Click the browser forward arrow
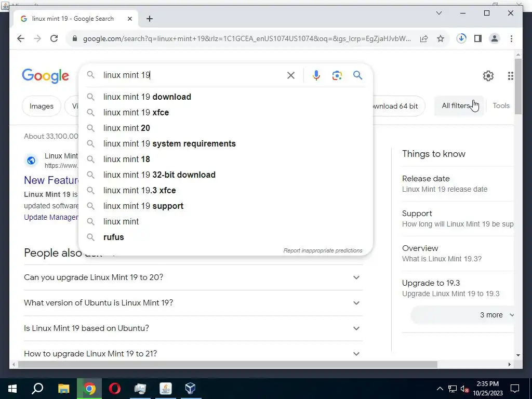Image resolution: width=532 pixels, height=399 pixels. 37,38
